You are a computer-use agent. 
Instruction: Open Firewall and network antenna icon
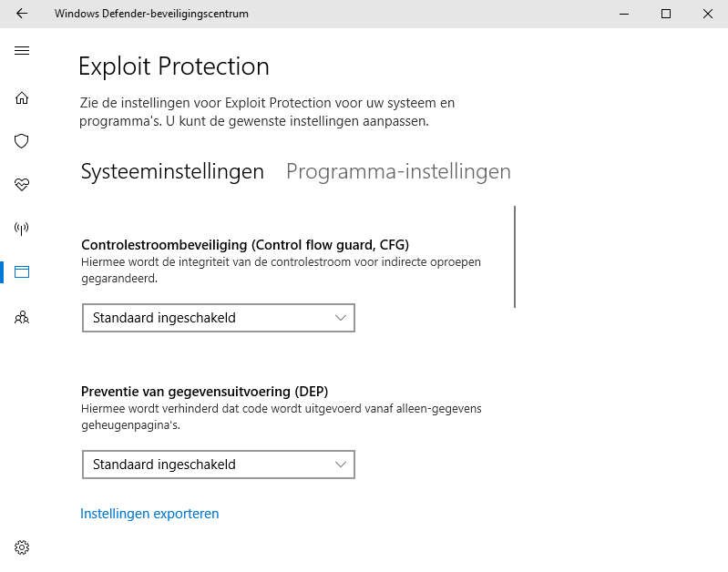pyautogui.click(x=22, y=229)
